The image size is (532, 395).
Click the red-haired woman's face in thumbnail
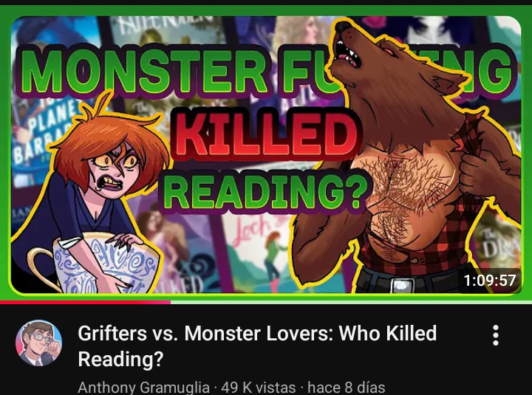click(x=114, y=171)
